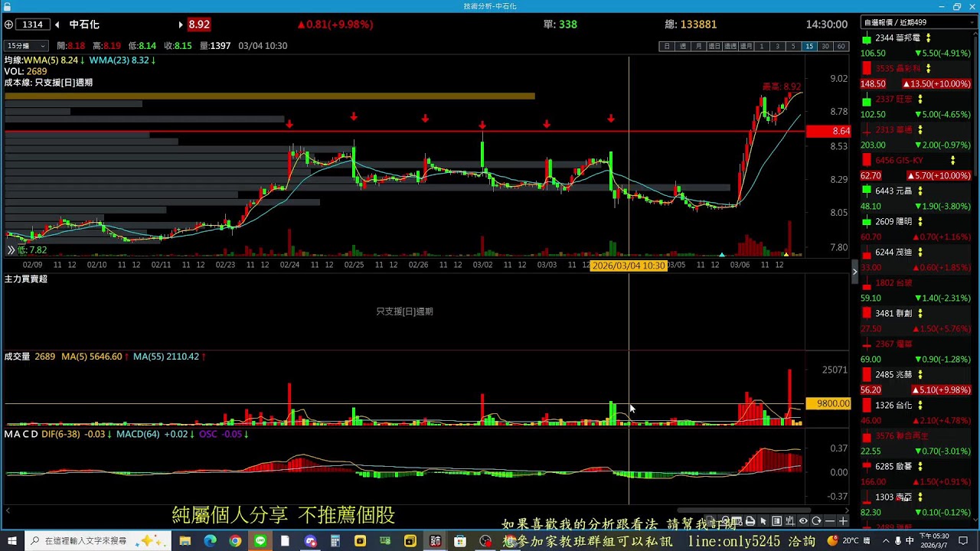Select 30 minute period button
Image resolution: width=980 pixels, height=551 pixels.
[x=825, y=47]
